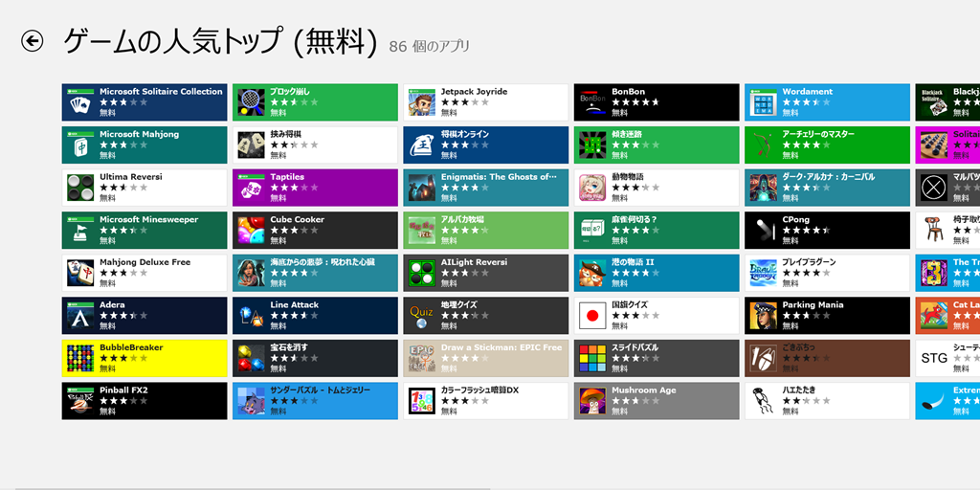980x490 pixels.
Task: Open the Adera app icon
Action: click(80, 316)
